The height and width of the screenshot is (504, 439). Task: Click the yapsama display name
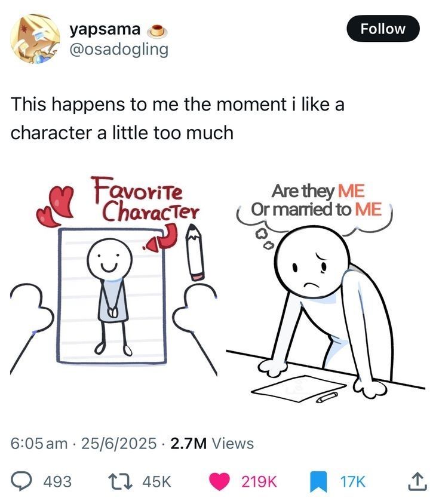click(105, 29)
